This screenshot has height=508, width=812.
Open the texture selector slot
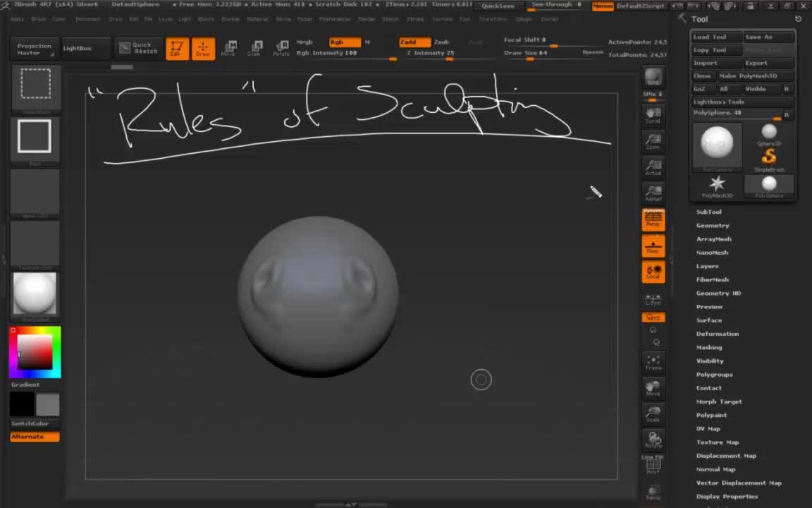point(35,244)
